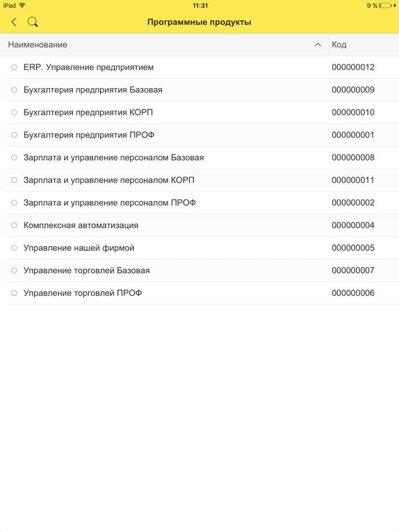Mark Бухгалтерия предприятия Базовая with its radio button
This screenshot has width=399, height=532.
(13, 89)
